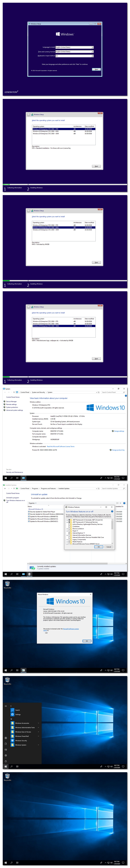Open the Organize dropdown in Installed Updates
This screenshot has width=130, height=868.
click(32, 503)
